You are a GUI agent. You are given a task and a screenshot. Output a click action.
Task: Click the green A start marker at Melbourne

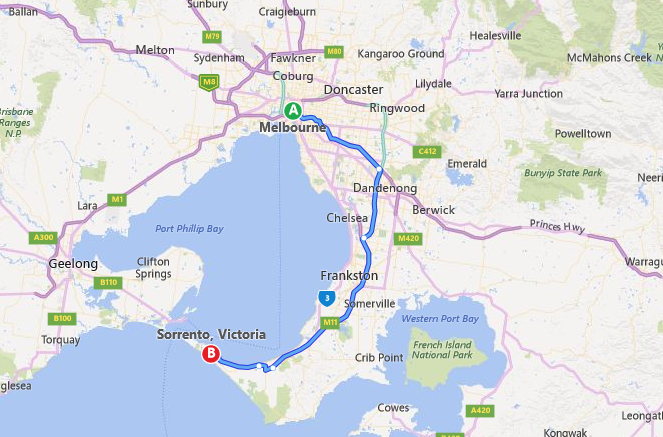(293, 111)
